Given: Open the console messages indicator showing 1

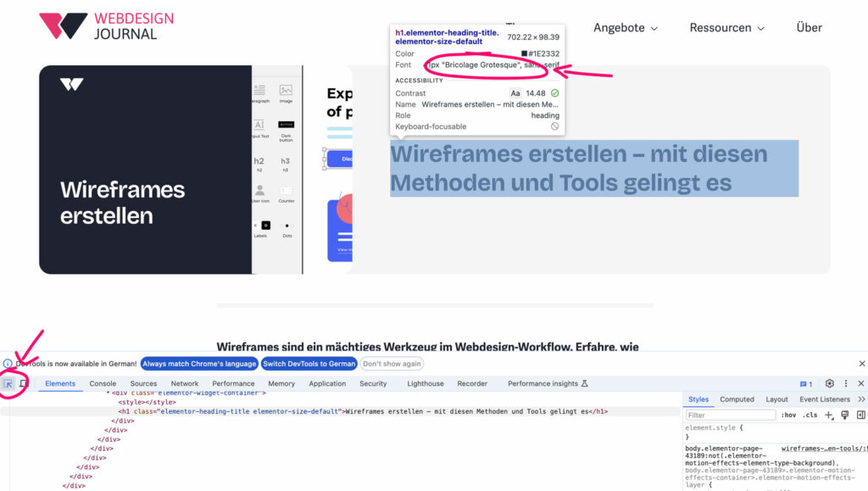Looking at the screenshot, I should coord(804,383).
